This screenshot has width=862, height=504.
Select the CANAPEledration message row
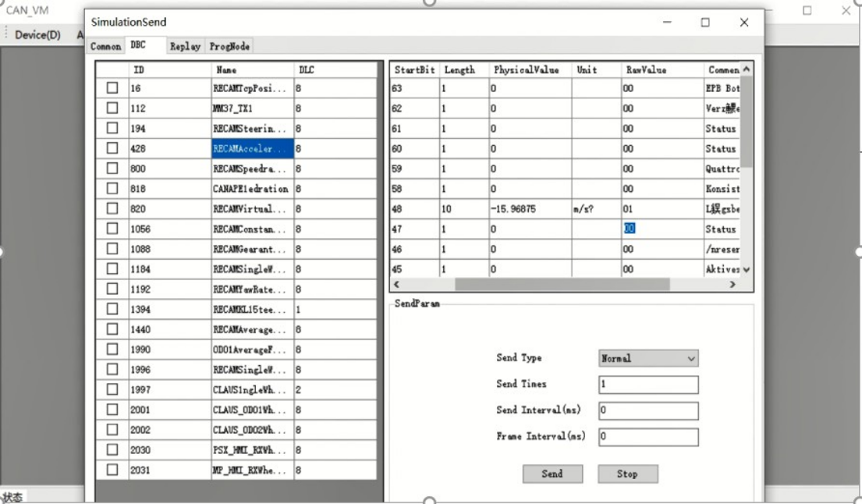click(x=250, y=189)
